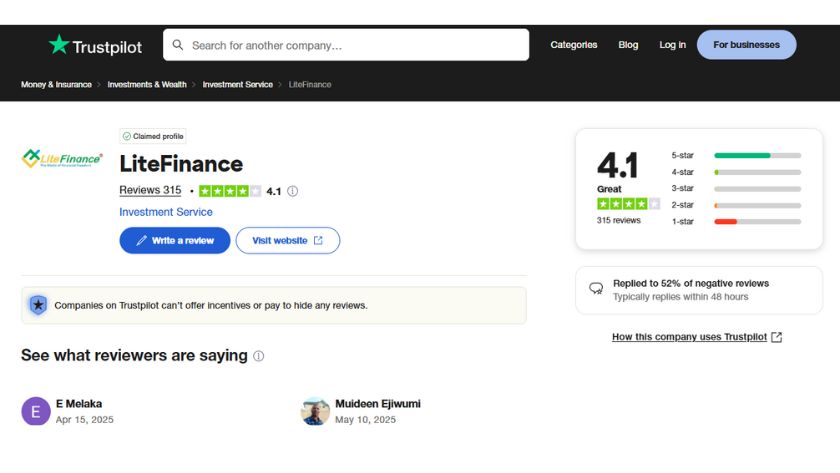Image resolution: width=840 pixels, height=473 pixels.
Task: Click the LiteFinance company logo
Action: pos(62,159)
